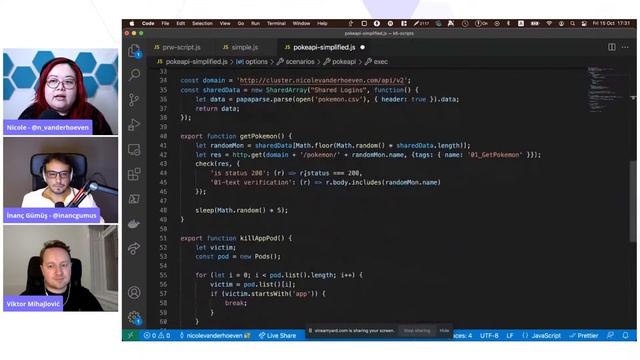Click Prettier formatter status item

tap(584, 336)
